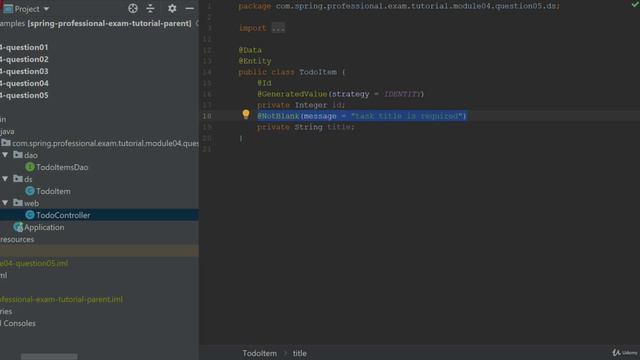Screen dimensions: 640x360
Task: Click the web folder icon
Action: [x=18, y=203]
